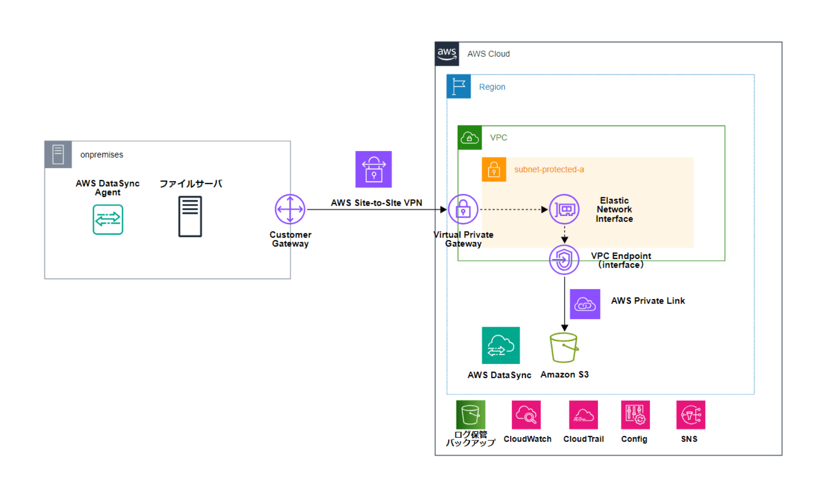Select the 'onpremises' label

pyautogui.click(x=102, y=155)
